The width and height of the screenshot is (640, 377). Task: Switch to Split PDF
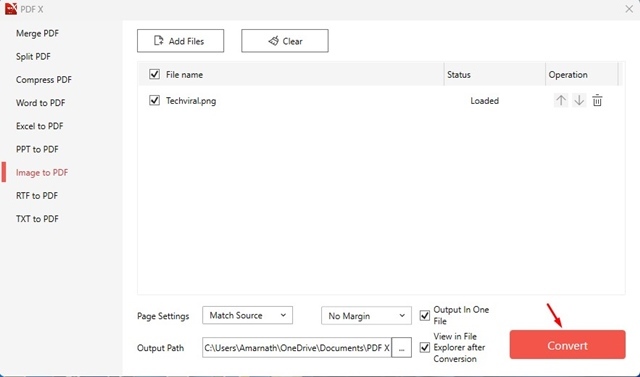point(33,57)
